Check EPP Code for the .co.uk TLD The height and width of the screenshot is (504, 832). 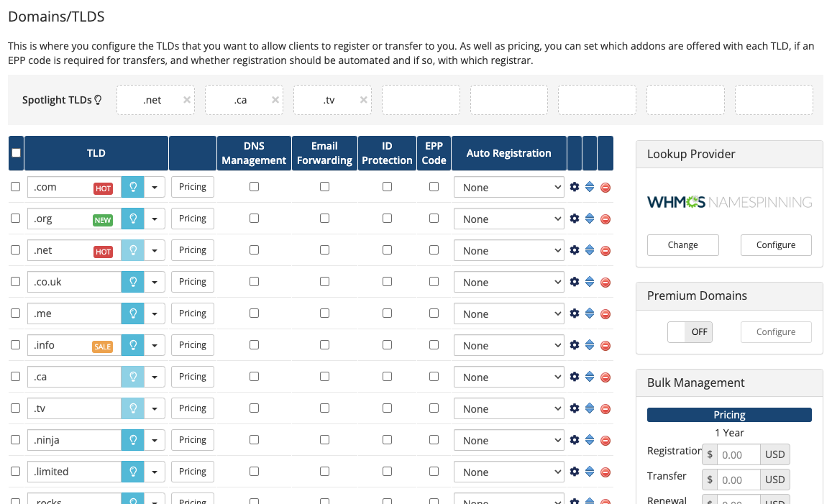point(434,281)
